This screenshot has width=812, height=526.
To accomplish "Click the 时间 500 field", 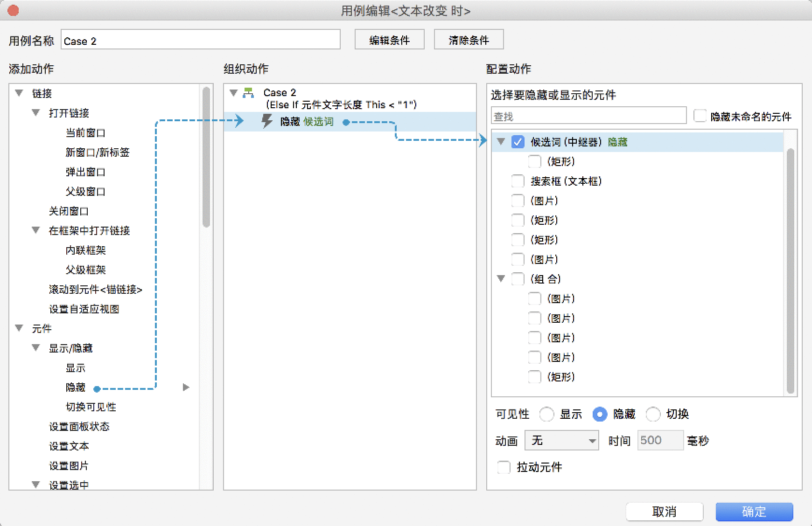I will [x=660, y=441].
